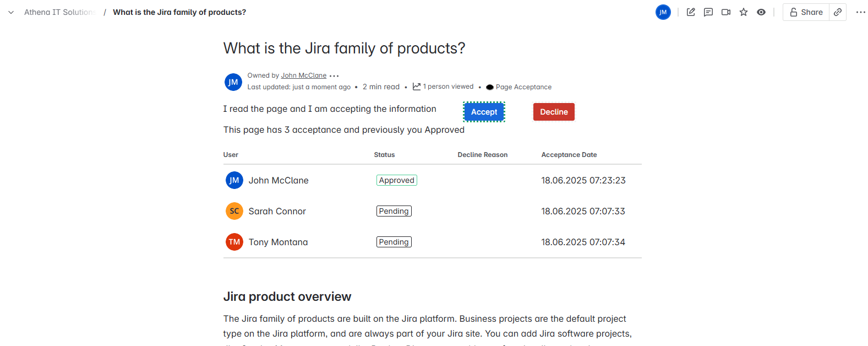The width and height of the screenshot is (868, 346).
Task: Click the page owner JM avatar
Action: (233, 82)
